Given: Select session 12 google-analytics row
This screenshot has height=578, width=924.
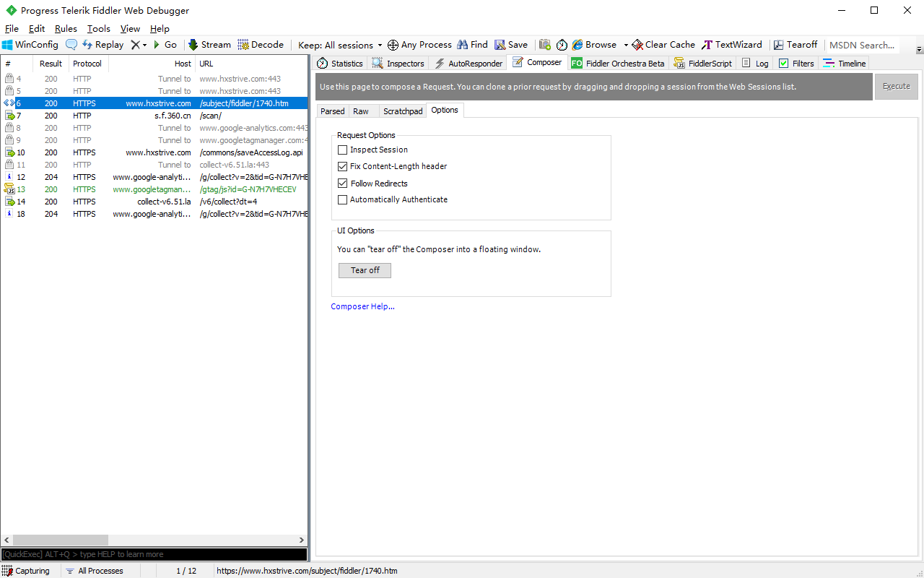Looking at the screenshot, I should (x=154, y=177).
